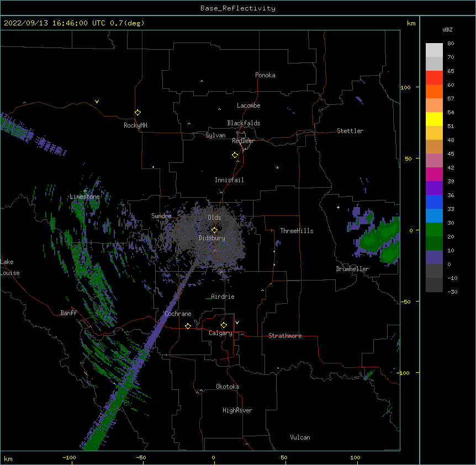Image resolution: width=476 pixels, height=465 pixels.
Task: Click the Stettler label
Action: pos(350,131)
